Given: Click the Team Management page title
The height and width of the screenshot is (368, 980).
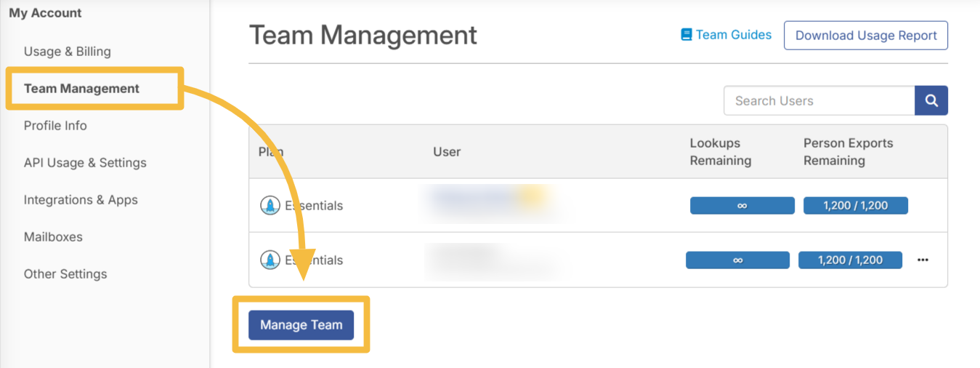Looking at the screenshot, I should 363,35.
